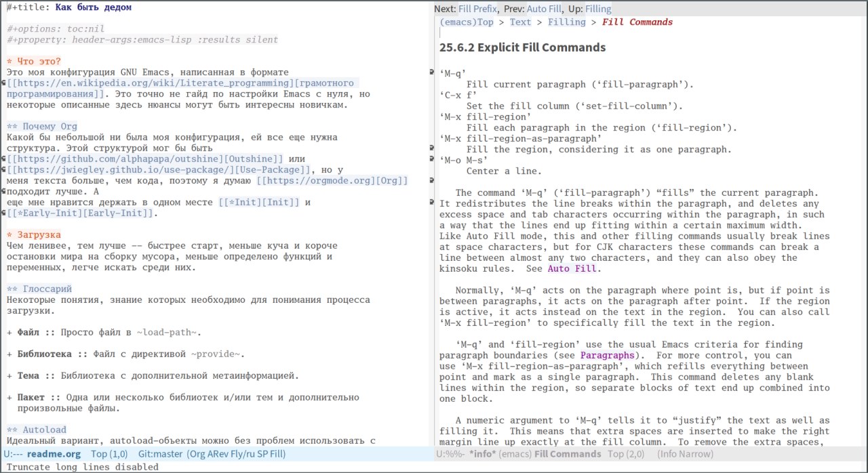Open the Use-Package org link
868x473 pixels.
coord(159,170)
